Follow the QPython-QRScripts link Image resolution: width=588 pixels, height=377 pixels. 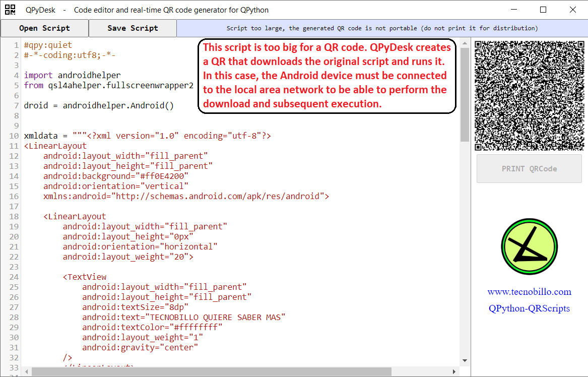tap(529, 308)
